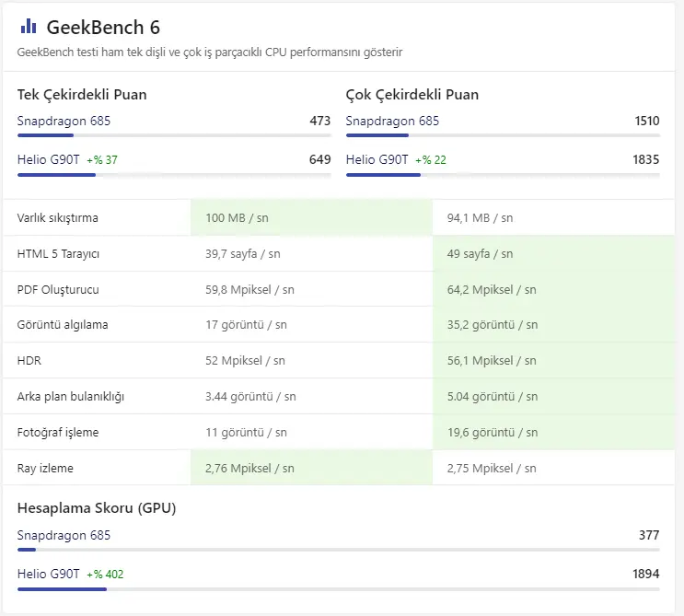This screenshot has width=684, height=616.
Task: Select the Arka plan bulanıklığı row
Action: click(339, 396)
